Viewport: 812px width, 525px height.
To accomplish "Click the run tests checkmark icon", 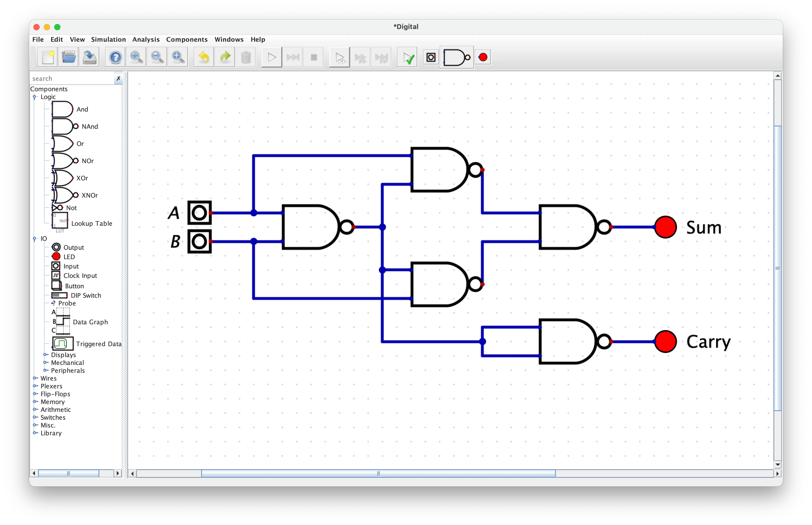I will [408, 57].
